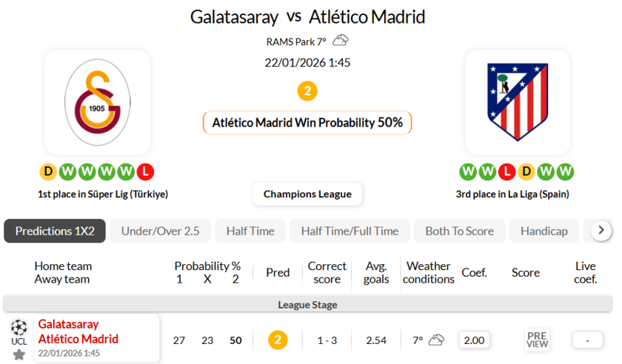Click the favorite star icon below UCL
This screenshot has width=622, height=364.
click(x=19, y=354)
